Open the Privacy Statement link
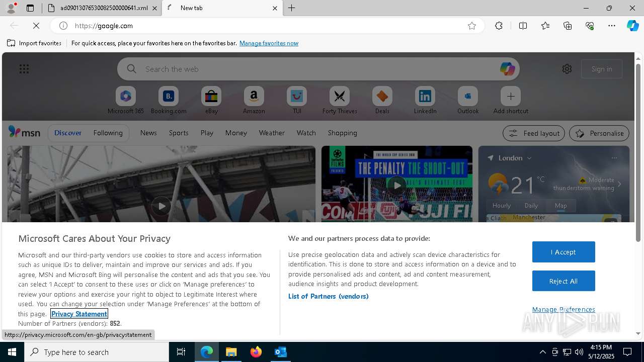 (x=79, y=314)
